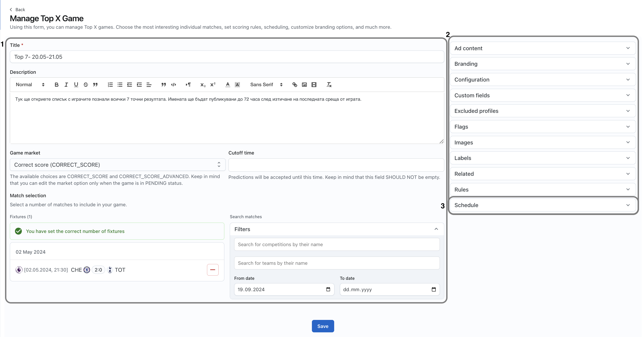Save the Top X game
644x337 pixels.
pyautogui.click(x=323, y=326)
